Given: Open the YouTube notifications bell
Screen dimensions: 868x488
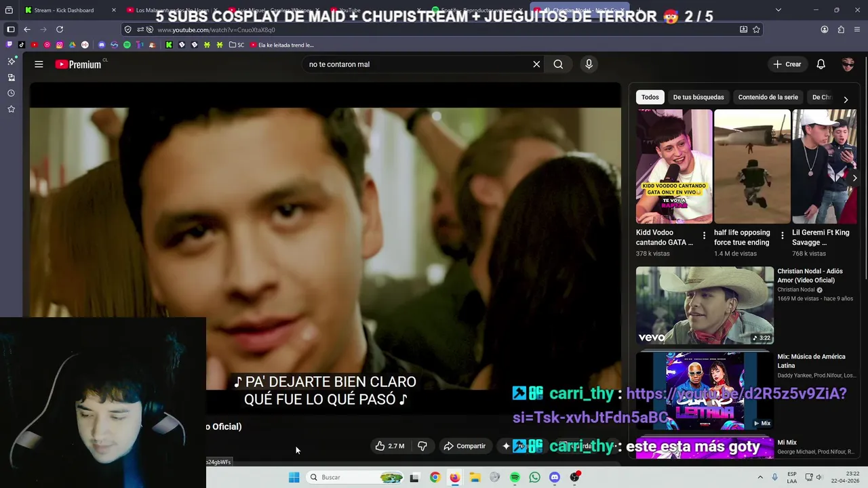Looking at the screenshot, I should tap(821, 64).
